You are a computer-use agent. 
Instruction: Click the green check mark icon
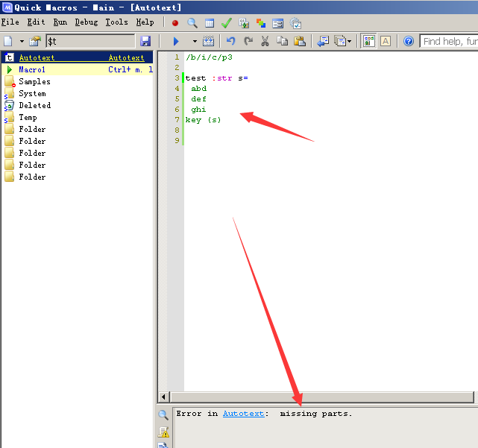pyautogui.click(x=226, y=22)
